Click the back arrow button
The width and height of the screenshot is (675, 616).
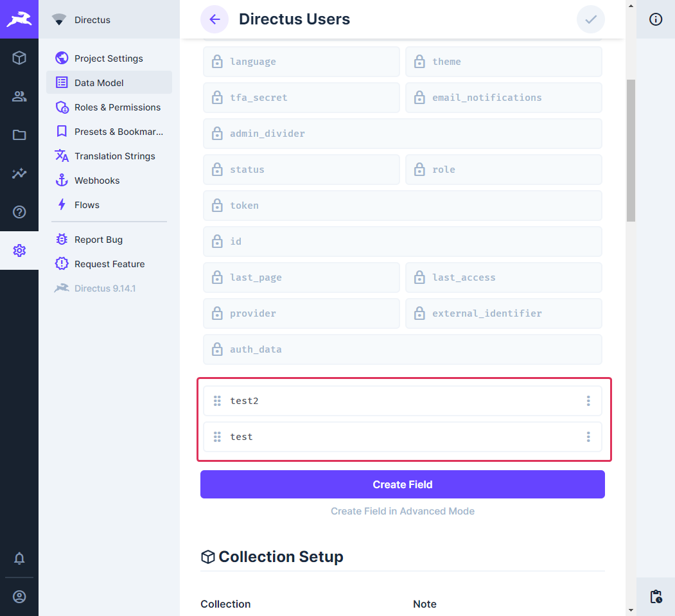coord(215,19)
